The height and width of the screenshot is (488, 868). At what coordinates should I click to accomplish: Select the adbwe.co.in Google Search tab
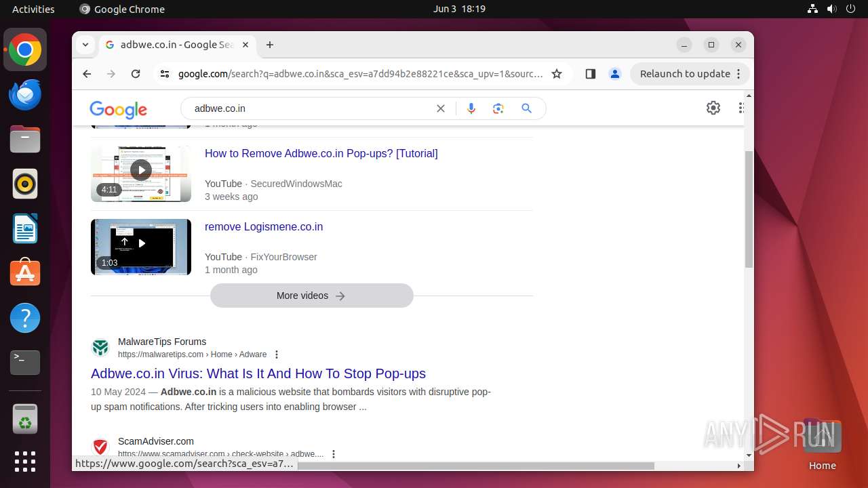pos(177,45)
